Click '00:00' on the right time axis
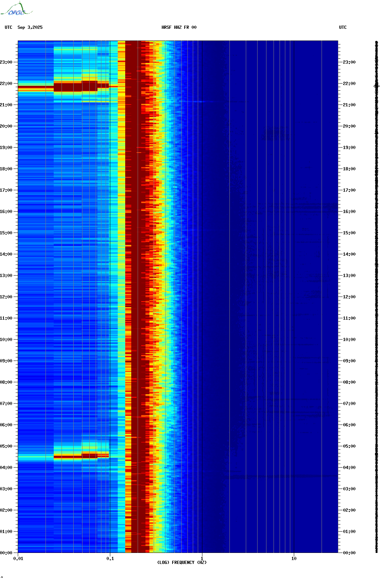 pyautogui.click(x=349, y=553)
